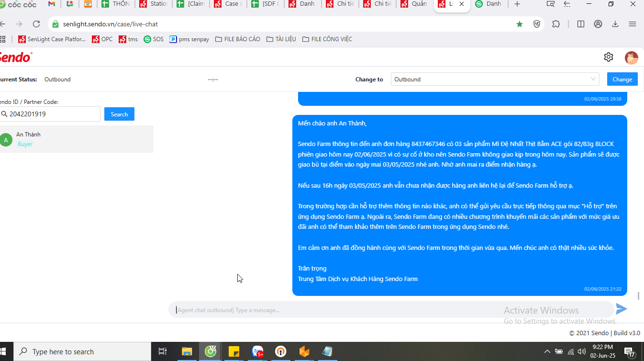Viewport: 644px width, 361px height.
Task: Open the SenLight Case Platfor... bookmark
Action: 52,39
